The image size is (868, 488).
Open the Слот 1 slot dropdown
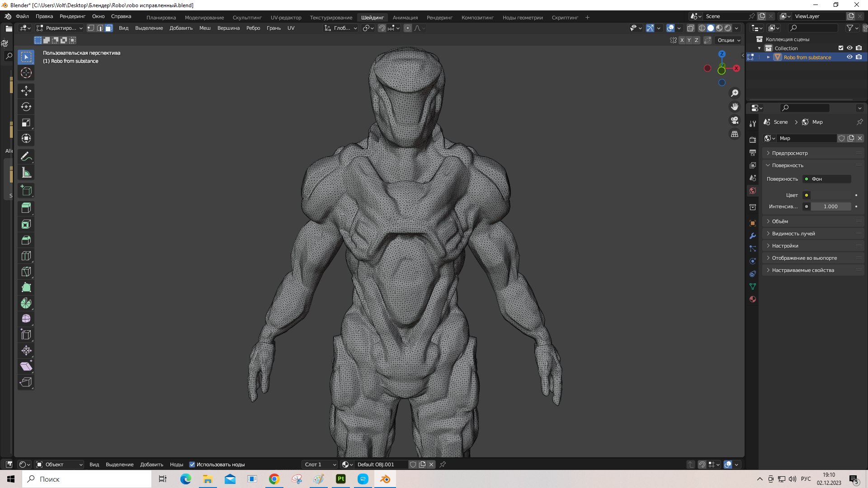320,465
